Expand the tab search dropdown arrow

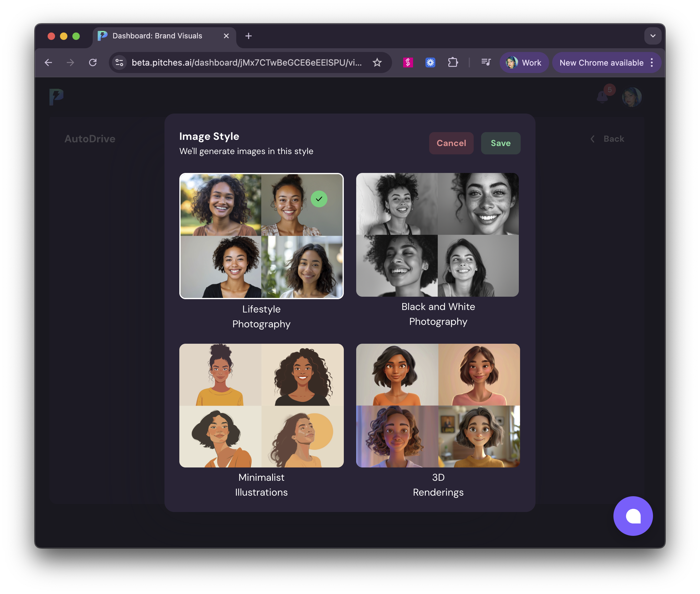[653, 36]
